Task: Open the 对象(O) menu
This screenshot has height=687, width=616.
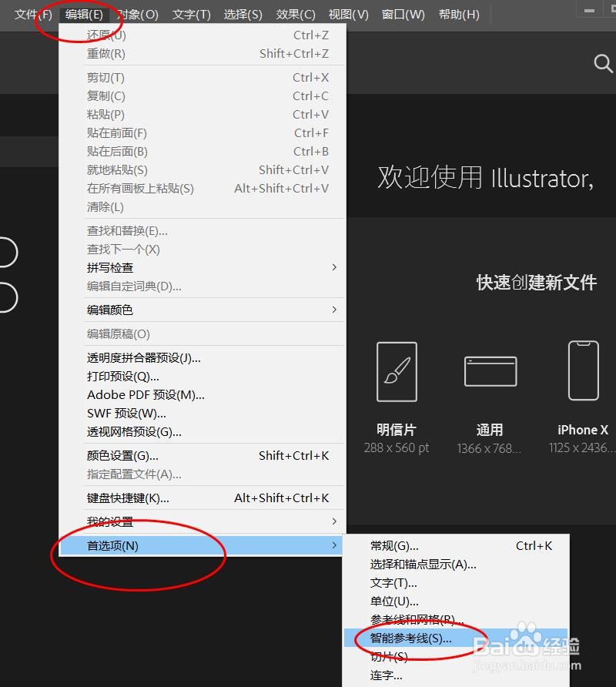Action: tap(138, 15)
